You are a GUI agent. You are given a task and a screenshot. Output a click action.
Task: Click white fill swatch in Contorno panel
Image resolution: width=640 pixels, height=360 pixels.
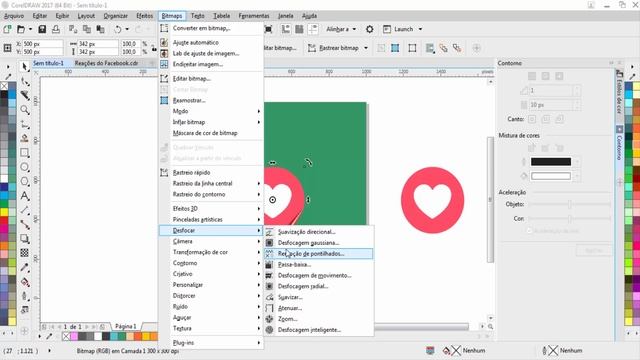click(551, 176)
